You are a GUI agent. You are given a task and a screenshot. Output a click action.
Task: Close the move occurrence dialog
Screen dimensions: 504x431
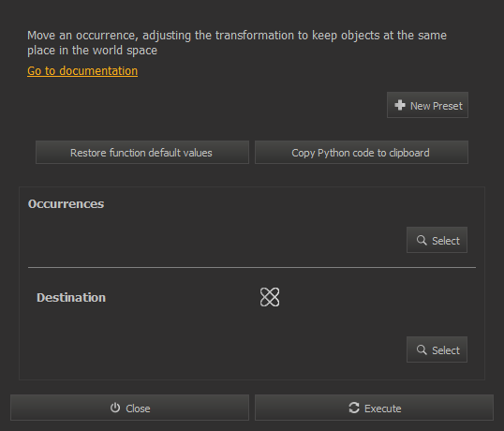pyautogui.click(x=129, y=408)
